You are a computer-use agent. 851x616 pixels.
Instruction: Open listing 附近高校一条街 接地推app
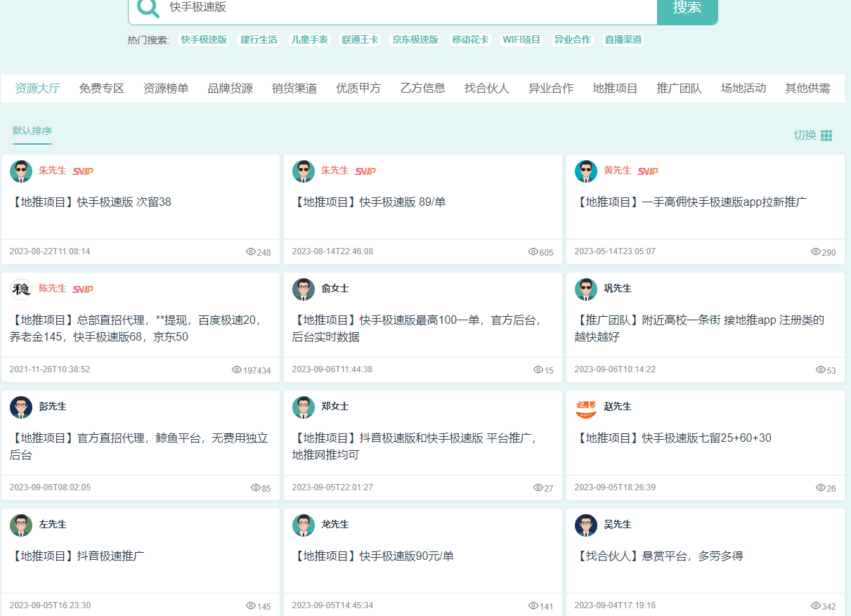click(700, 329)
